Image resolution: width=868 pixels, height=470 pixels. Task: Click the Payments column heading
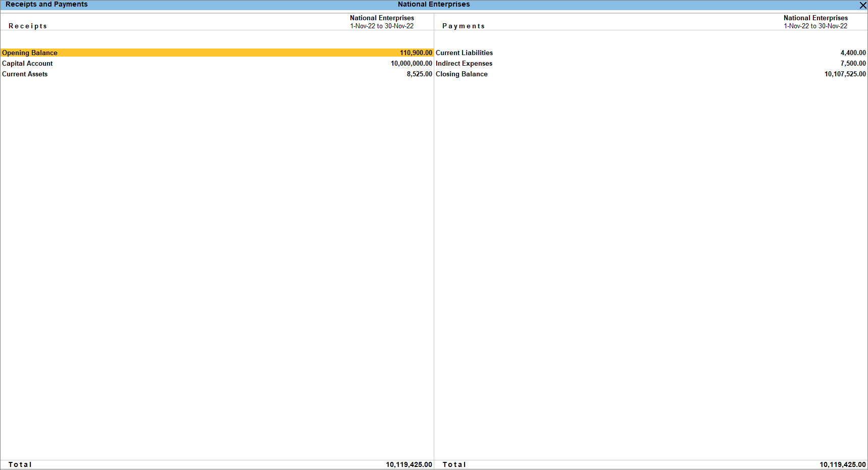[464, 26]
